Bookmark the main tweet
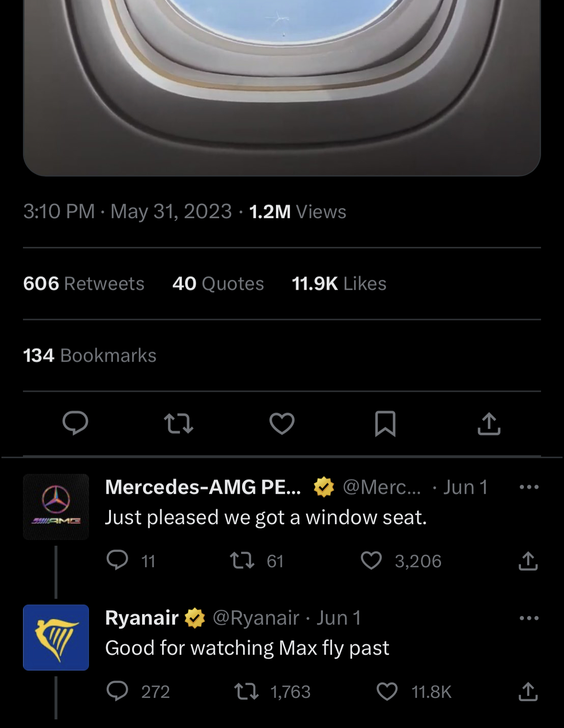 pos(385,423)
